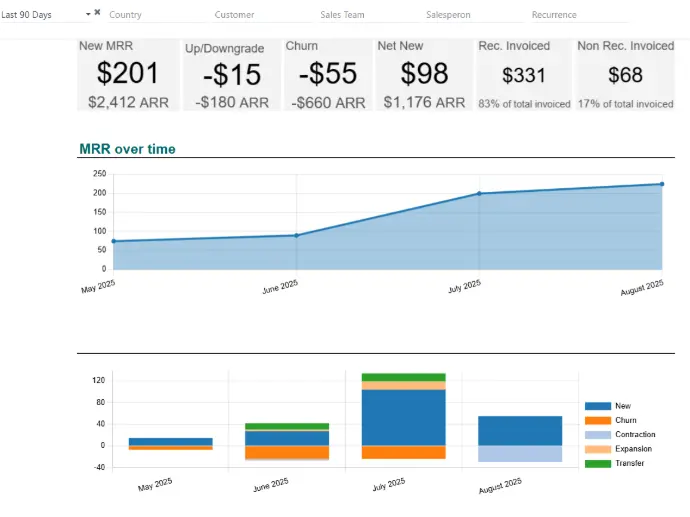690x517 pixels.
Task: Clear the Last 90 Days filter
Action: pos(97,12)
